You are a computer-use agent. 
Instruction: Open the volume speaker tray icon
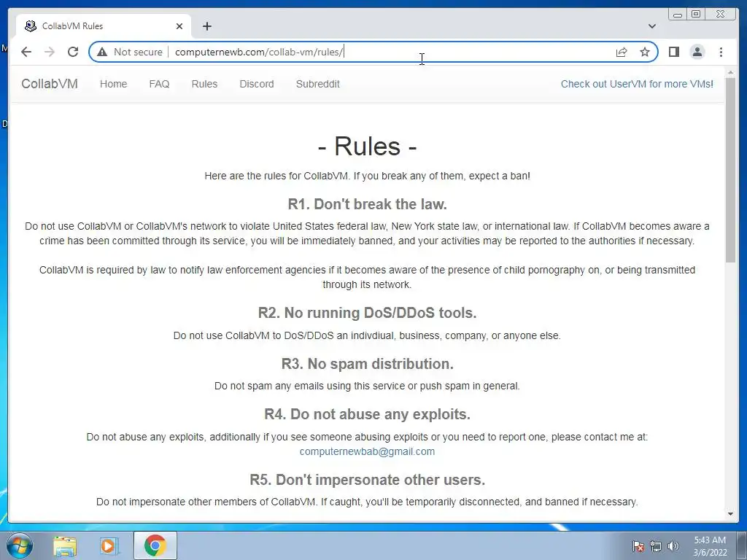(x=673, y=546)
